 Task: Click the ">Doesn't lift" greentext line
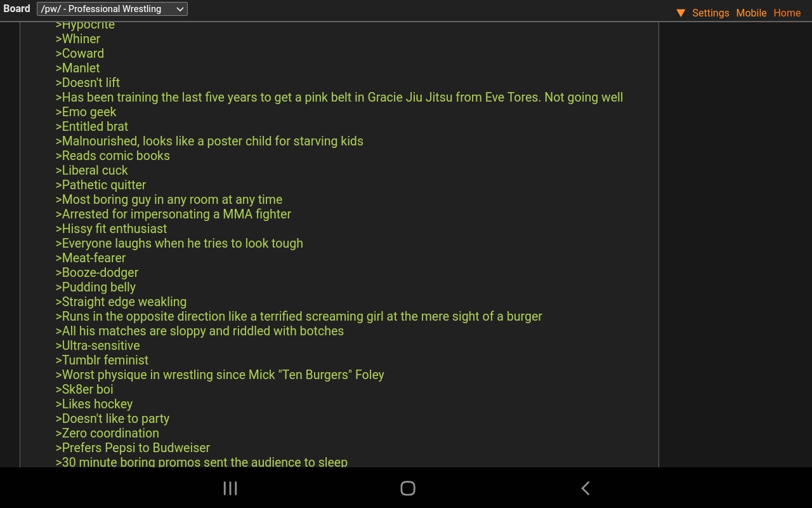pyautogui.click(x=88, y=83)
